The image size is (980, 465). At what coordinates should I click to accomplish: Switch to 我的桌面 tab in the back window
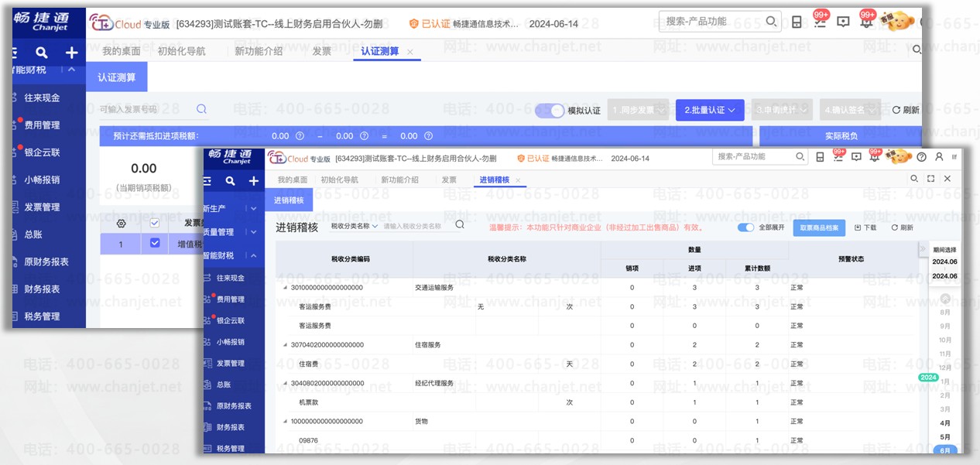point(122,51)
